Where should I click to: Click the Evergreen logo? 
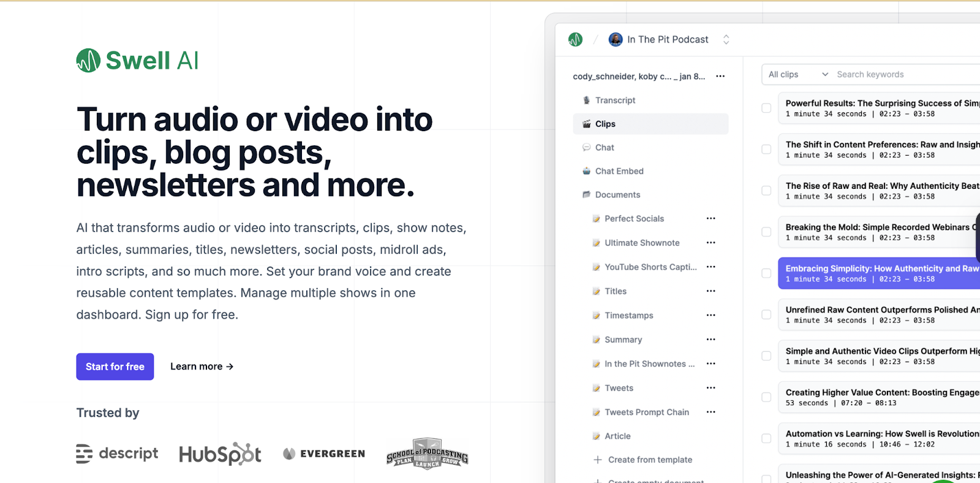point(324,454)
